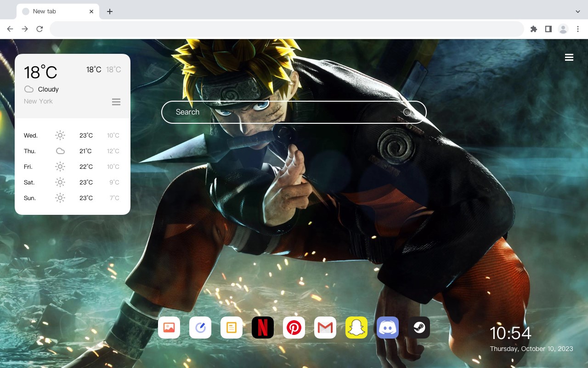Select the New tab tab

58,11
